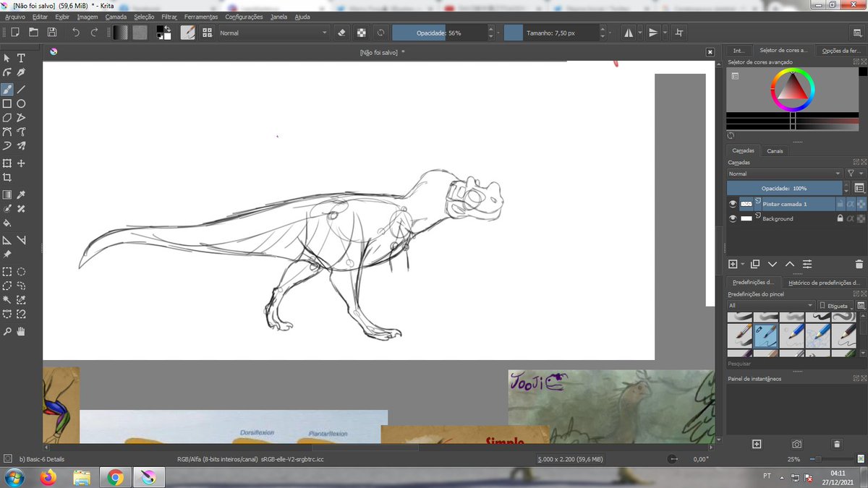This screenshot has height=488, width=868.
Task: Activate the Zoom magnifier tool
Action: click(7, 331)
